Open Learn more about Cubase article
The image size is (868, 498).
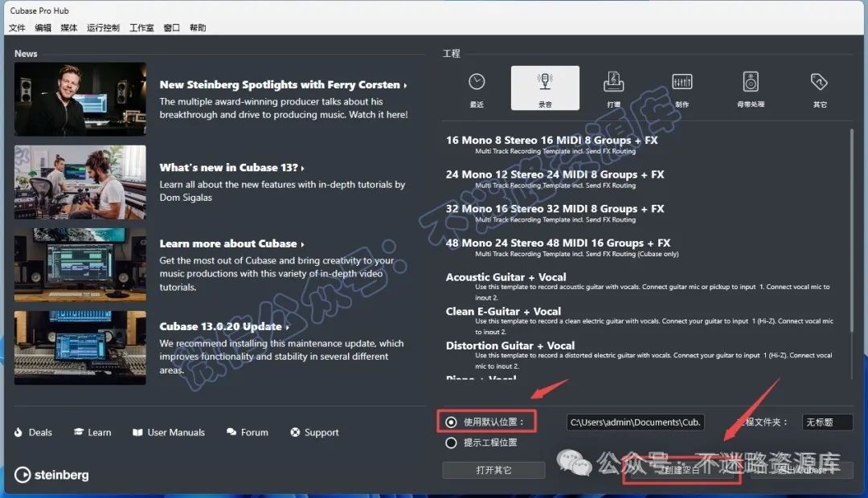click(231, 243)
